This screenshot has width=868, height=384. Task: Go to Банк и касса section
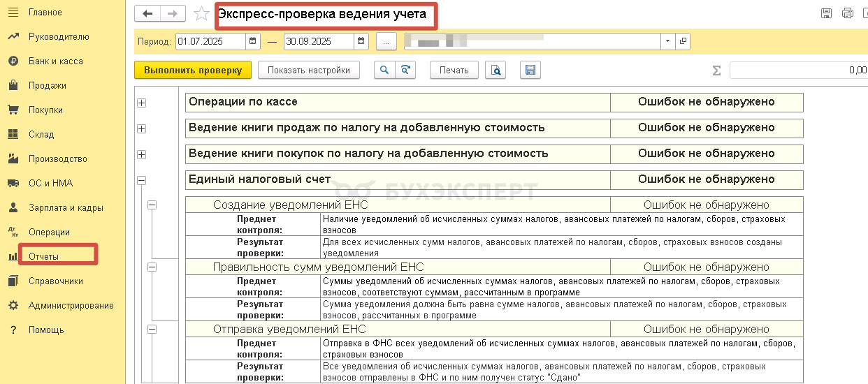pyautogui.click(x=55, y=61)
